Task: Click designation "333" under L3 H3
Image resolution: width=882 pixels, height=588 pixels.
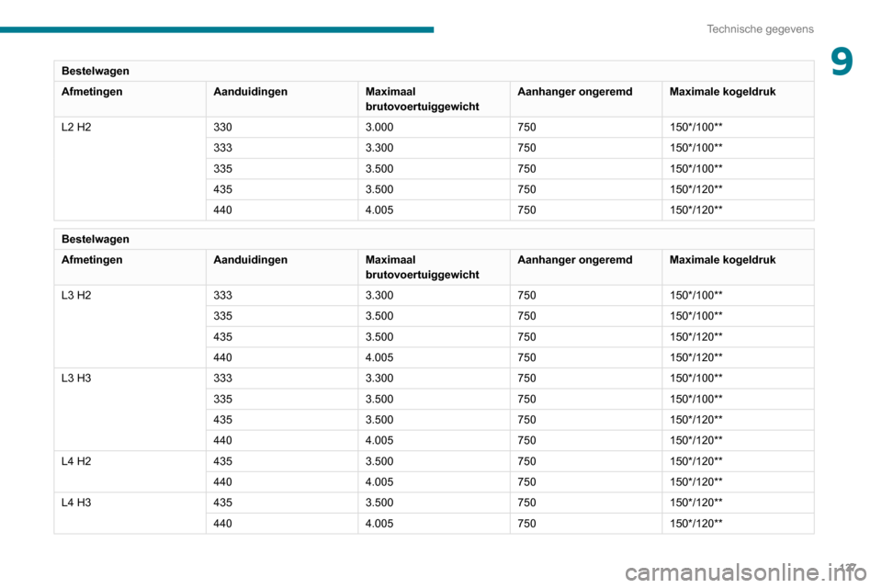Action: point(222,379)
